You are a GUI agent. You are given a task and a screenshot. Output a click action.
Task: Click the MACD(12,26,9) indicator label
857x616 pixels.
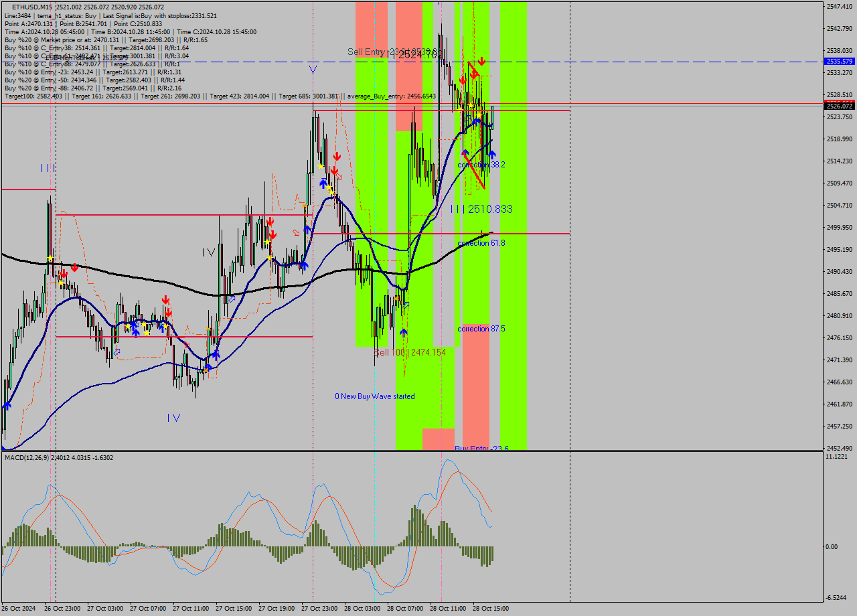point(58,457)
